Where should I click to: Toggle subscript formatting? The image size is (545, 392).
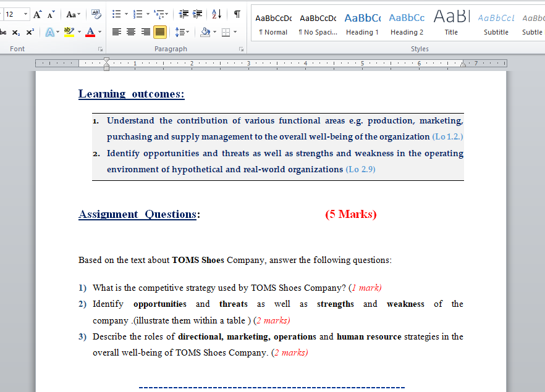pos(16,33)
